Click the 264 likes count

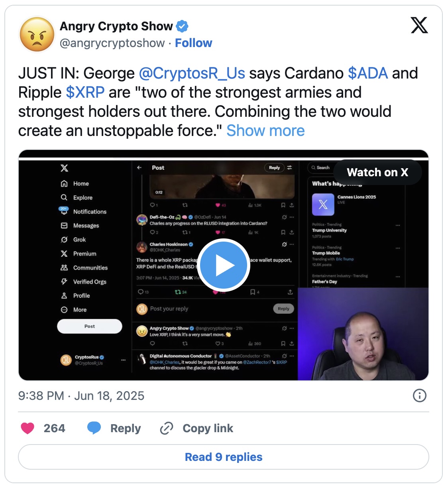click(x=54, y=428)
